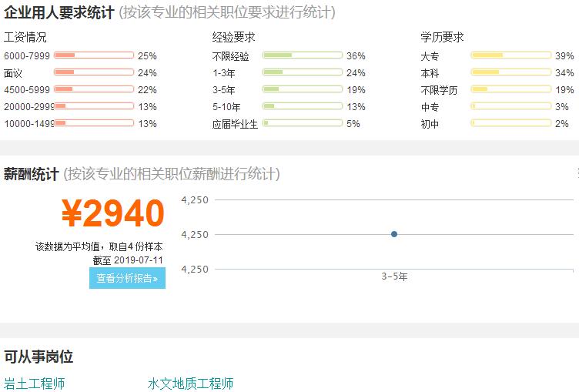The height and width of the screenshot is (392, 579).
Task: Click the 初中 education bar
Action: (x=511, y=123)
